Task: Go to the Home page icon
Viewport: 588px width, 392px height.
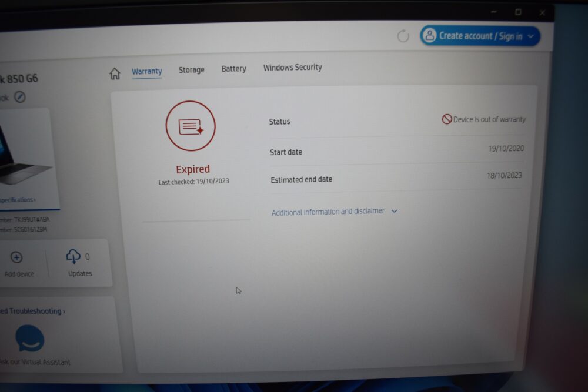Action: [x=115, y=73]
